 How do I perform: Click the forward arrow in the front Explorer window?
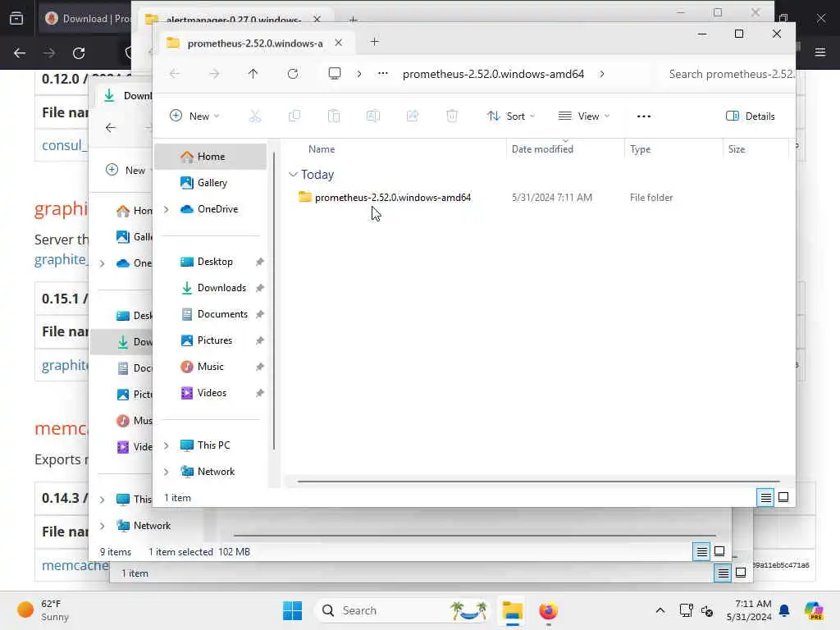click(x=214, y=74)
